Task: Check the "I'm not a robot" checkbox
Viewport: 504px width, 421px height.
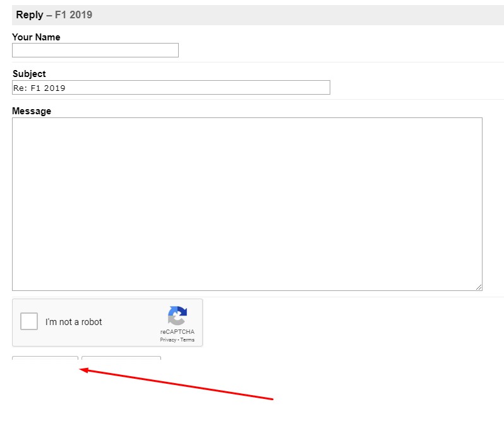Action: coord(29,321)
